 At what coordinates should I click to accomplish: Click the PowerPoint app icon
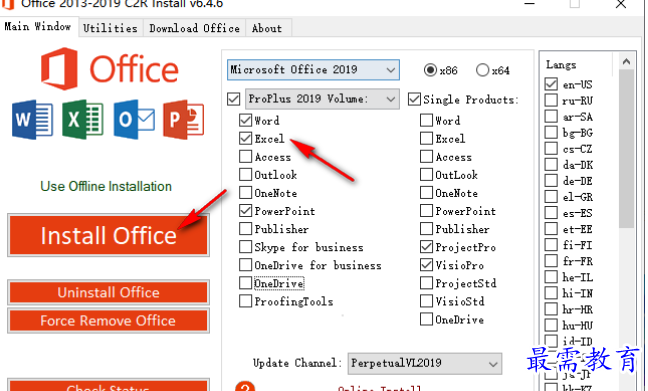[183, 119]
